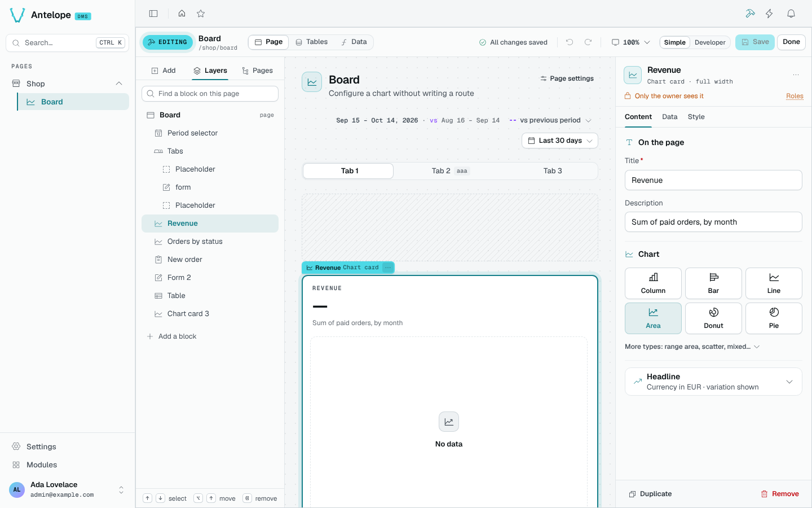Screen dimensions: 812x508
Task: Select the Pie chart type
Action: (774, 318)
